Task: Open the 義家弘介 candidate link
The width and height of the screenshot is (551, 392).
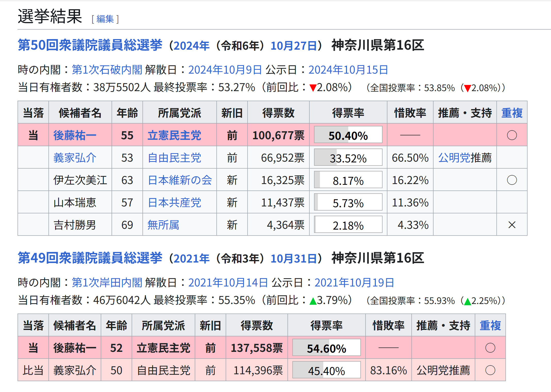Action: click(x=75, y=158)
